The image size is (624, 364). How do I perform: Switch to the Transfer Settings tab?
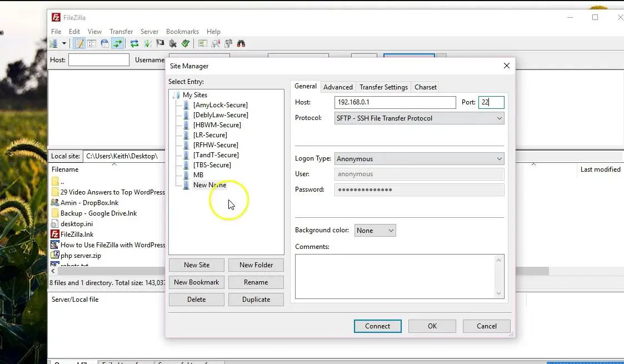click(x=383, y=87)
